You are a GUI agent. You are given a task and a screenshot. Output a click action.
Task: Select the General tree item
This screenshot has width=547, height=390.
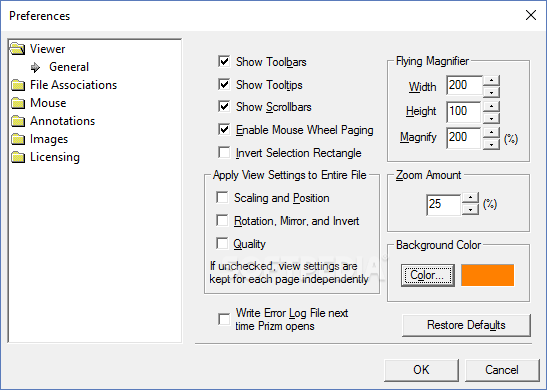[69, 67]
